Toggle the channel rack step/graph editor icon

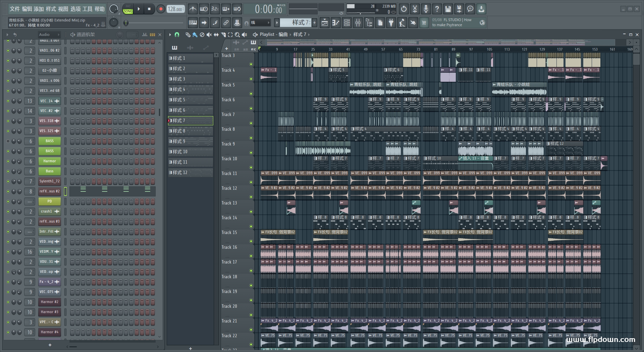(145, 35)
